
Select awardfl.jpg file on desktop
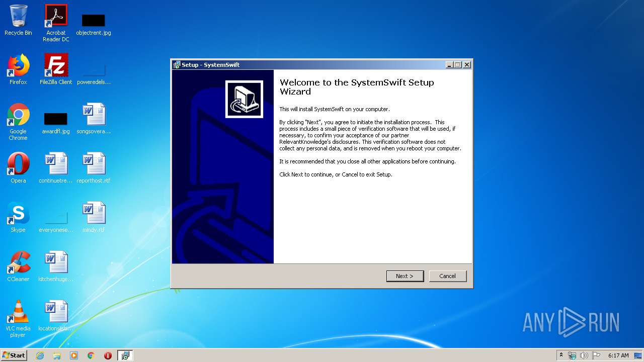click(56, 123)
